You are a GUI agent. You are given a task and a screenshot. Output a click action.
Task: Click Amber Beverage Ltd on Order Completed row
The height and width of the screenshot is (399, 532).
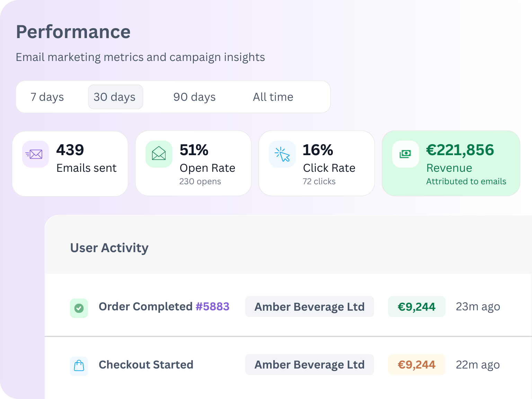click(x=309, y=307)
